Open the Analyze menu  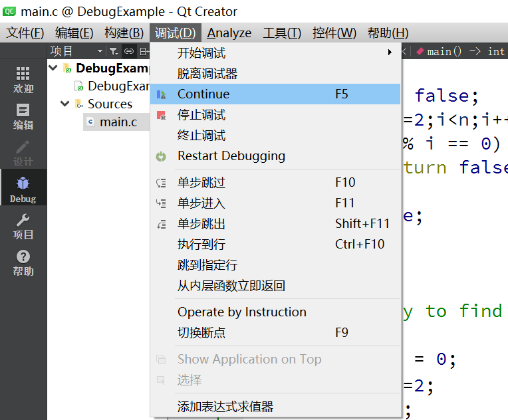tap(229, 33)
